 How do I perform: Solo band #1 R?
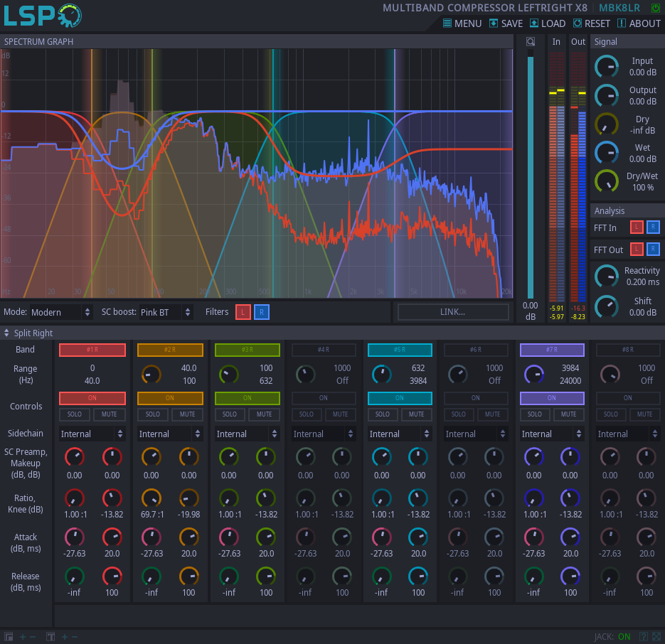[x=75, y=414]
